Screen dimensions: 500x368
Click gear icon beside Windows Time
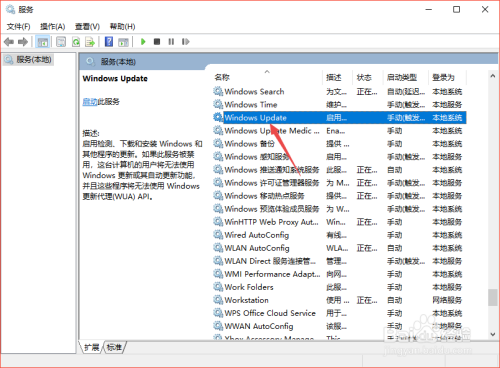coord(218,104)
